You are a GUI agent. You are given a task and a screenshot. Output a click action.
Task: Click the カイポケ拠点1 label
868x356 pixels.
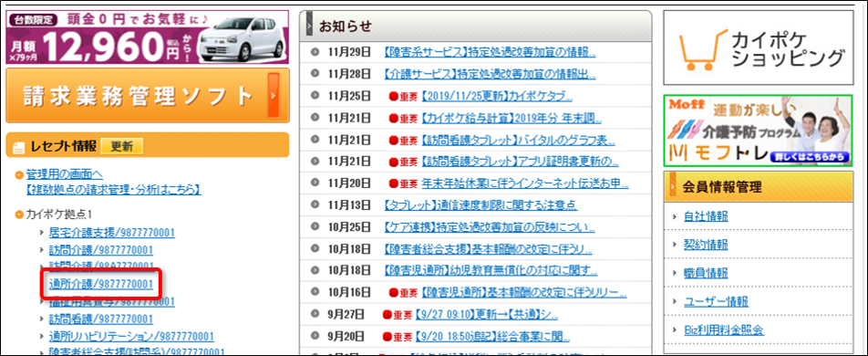click(58, 214)
